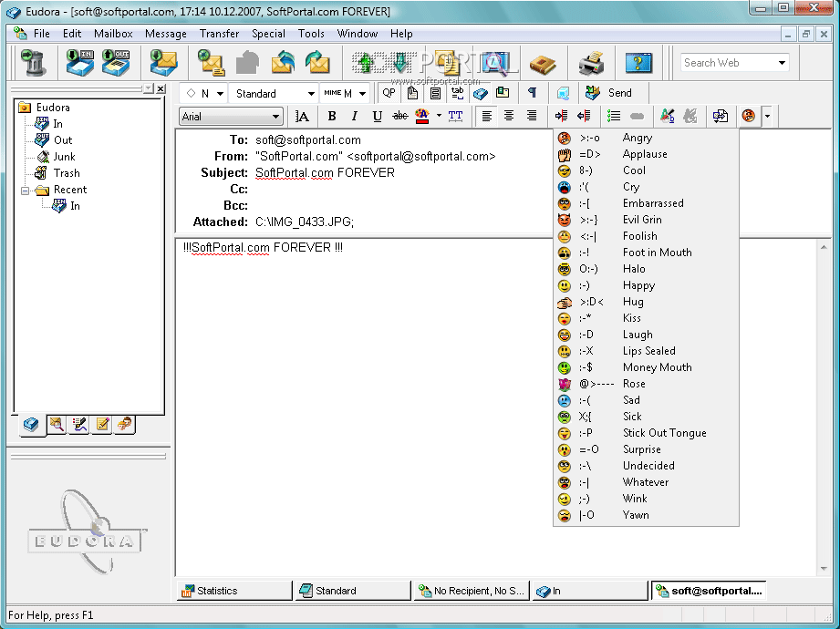Collapse the Recent folder in tree
The width and height of the screenshot is (840, 629).
point(25,190)
